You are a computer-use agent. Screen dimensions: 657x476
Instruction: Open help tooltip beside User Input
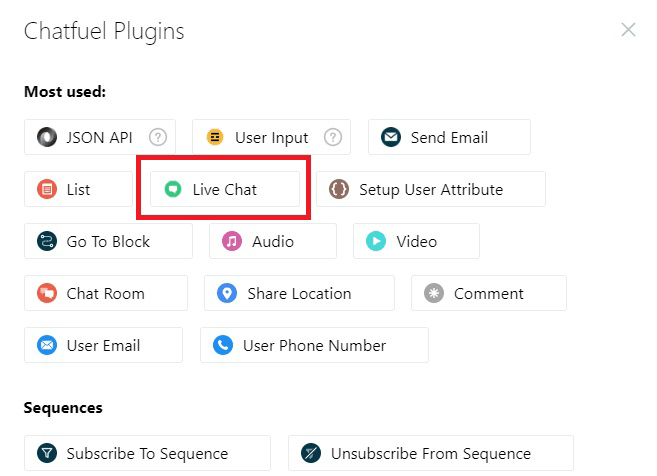pyautogui.click(x=333, y=137)
